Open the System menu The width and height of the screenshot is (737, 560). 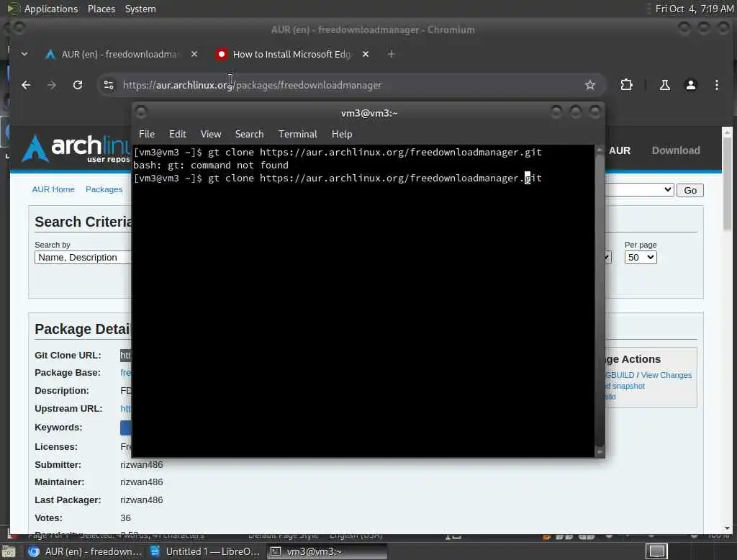[x=140, y=9]
